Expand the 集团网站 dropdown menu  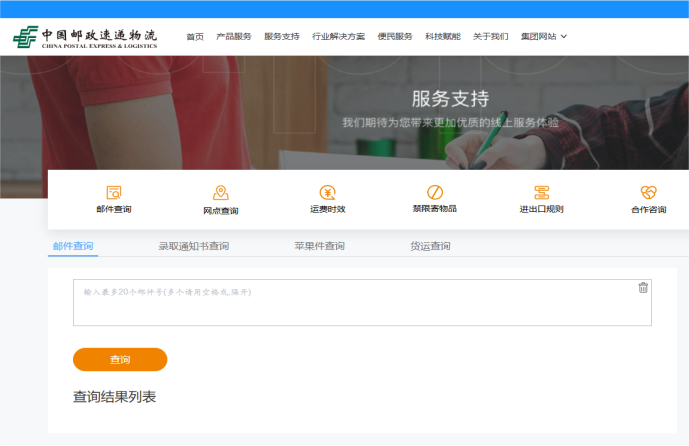coord(545,37)
